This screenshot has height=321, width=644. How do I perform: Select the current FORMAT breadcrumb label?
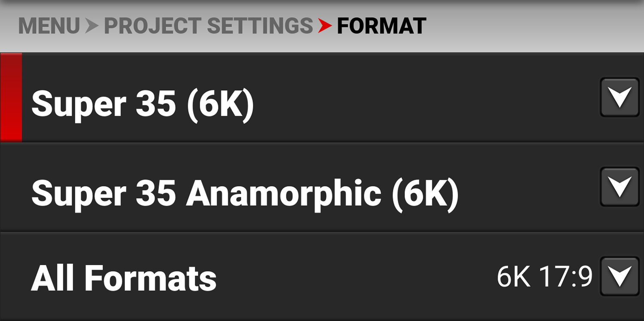tap(381, 26)
